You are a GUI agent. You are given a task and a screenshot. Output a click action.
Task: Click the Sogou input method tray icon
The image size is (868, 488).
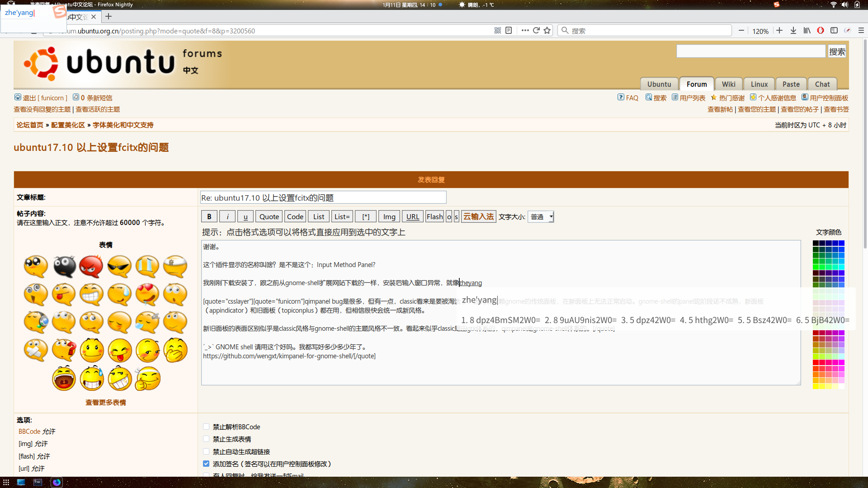click(776, 5)
